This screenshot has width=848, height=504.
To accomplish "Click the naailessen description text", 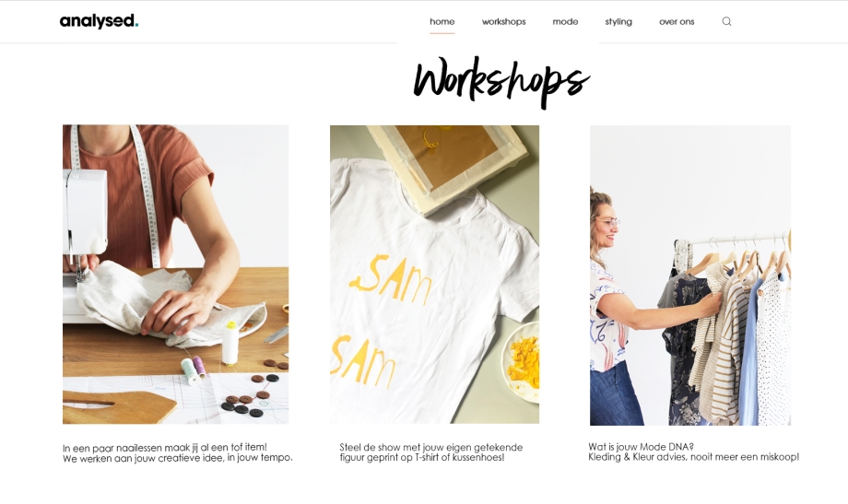I will pos(177,452).
